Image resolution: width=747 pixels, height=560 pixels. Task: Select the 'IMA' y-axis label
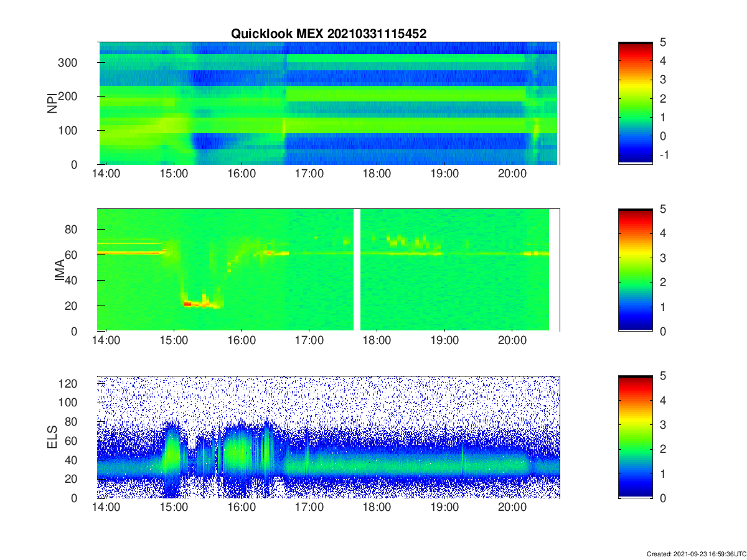(x=60, y=270)
